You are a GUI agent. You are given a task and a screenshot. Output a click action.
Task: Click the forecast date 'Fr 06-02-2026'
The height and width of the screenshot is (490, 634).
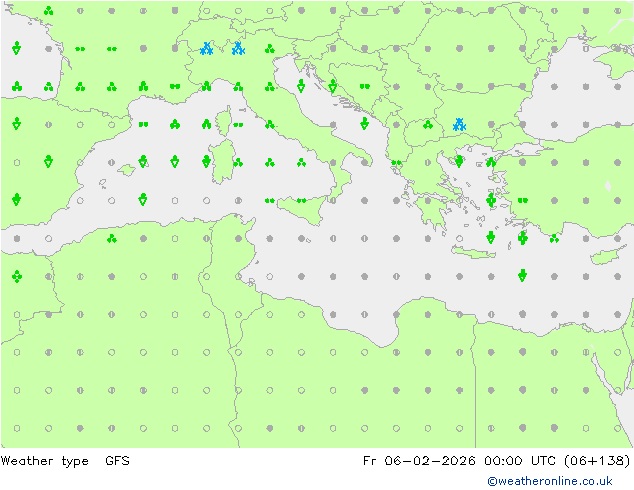pos(419,461)
